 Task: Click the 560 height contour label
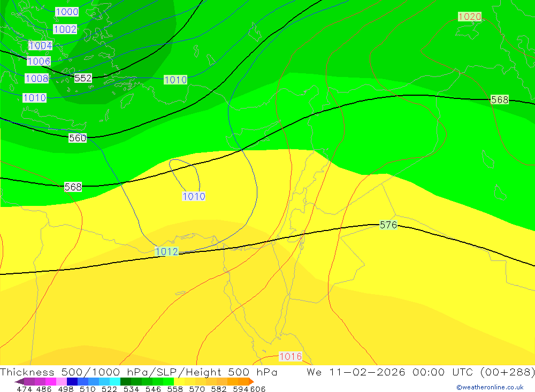pos(78,138)
